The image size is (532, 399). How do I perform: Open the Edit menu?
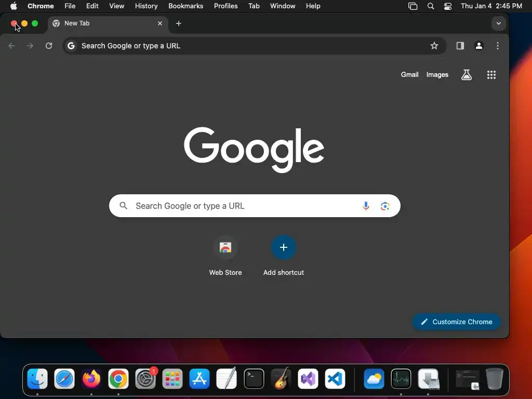coord(92,6)
